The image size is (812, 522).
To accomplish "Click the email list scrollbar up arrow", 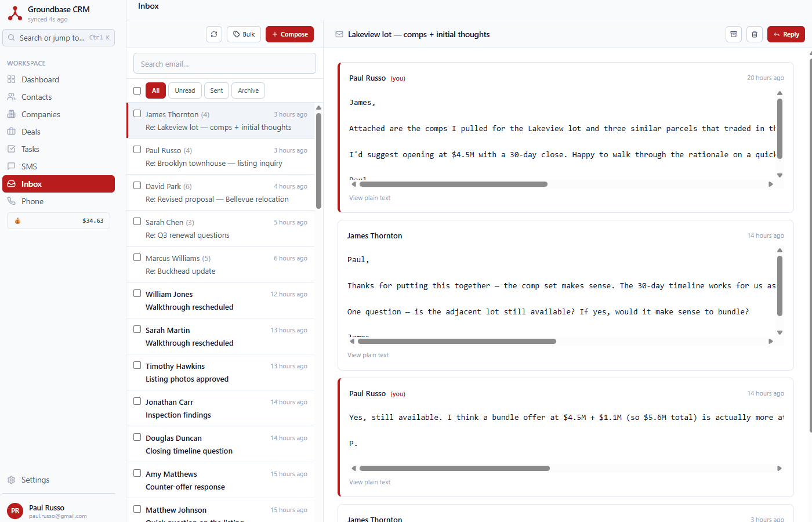I will [x=318, y=108].
